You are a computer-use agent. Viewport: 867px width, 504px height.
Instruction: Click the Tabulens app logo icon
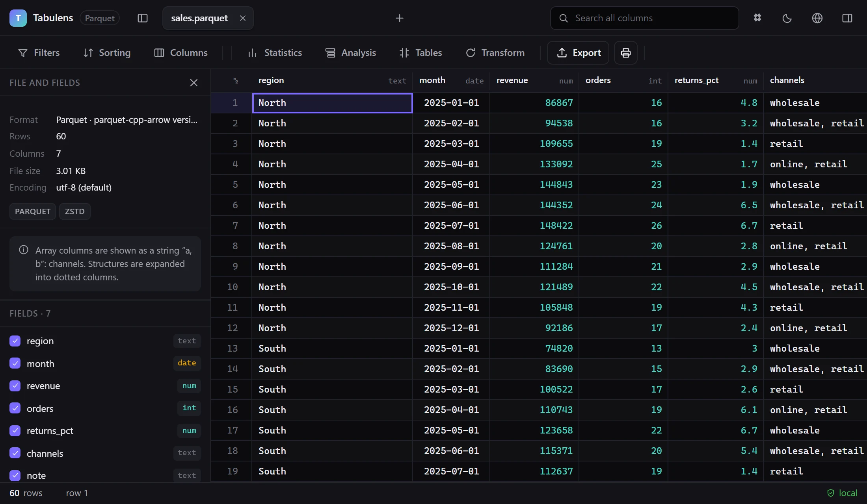(18, 18)
